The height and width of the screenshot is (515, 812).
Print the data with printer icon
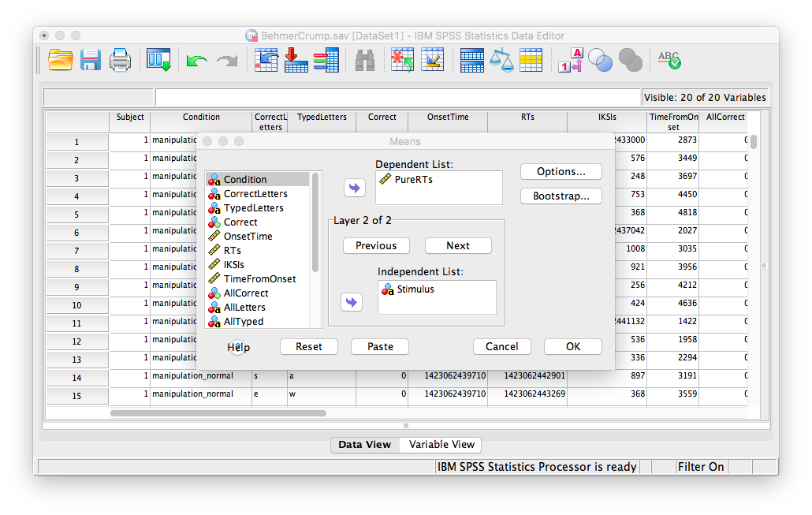coord(120,60)
